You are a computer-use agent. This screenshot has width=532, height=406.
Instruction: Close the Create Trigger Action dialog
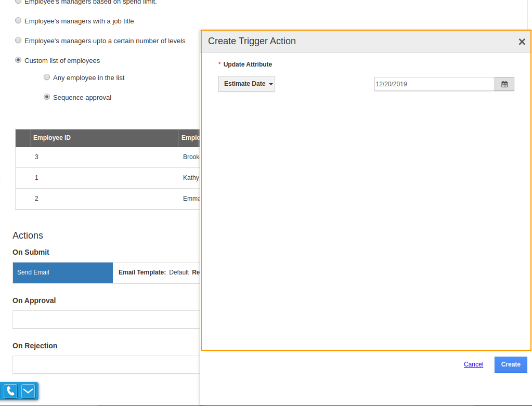coord(522,42)
